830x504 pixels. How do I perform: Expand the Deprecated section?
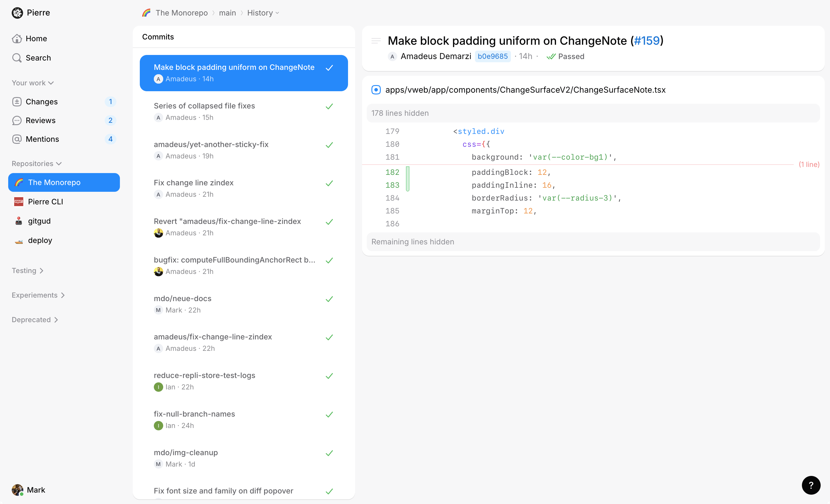pyautogui.click(x=35, y=320)
